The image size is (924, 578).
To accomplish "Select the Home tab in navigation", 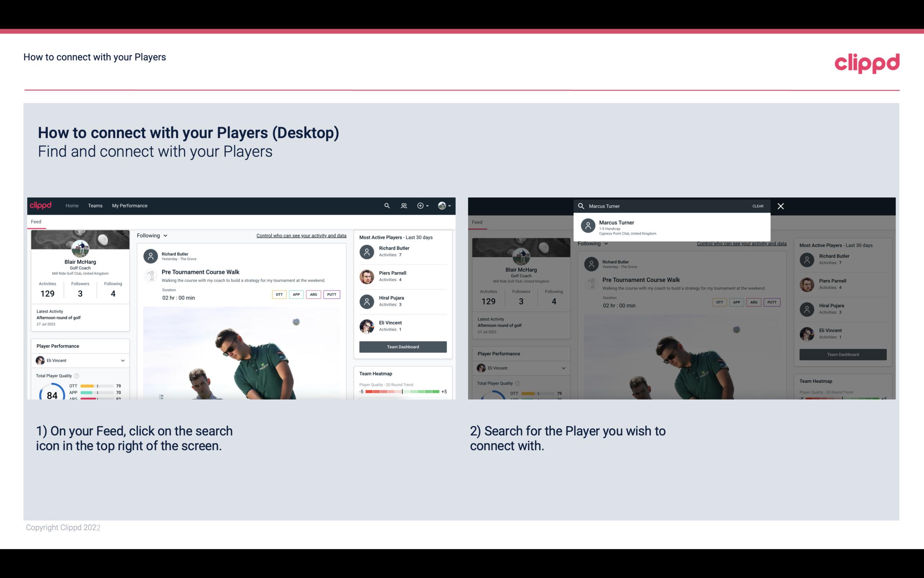I will (x=71, y=206).
